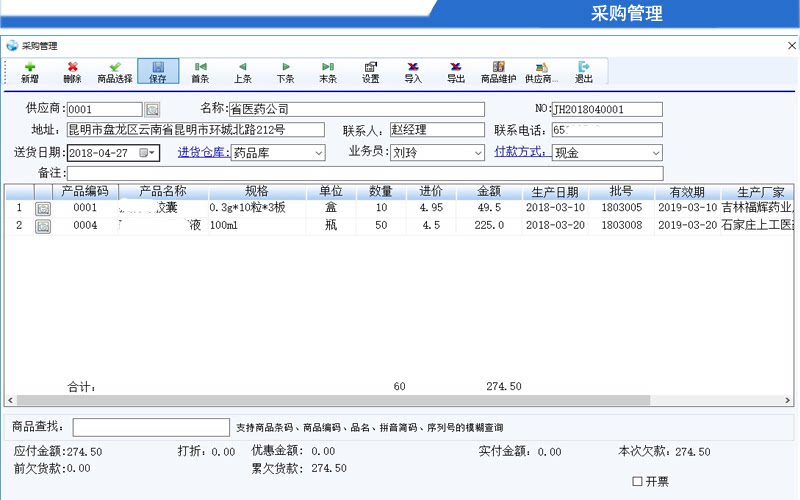
Task: Check the 开票 invoice checkbox
Action: (x=637, y=481)
